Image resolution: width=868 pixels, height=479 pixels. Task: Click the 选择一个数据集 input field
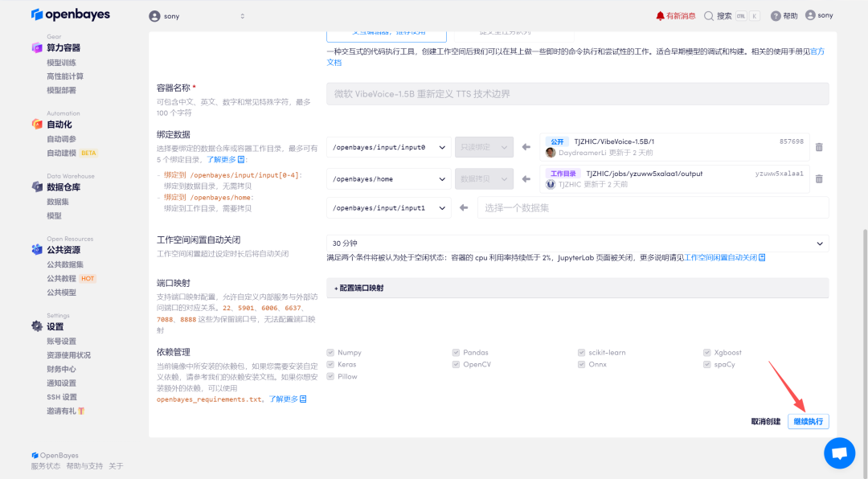652,207
